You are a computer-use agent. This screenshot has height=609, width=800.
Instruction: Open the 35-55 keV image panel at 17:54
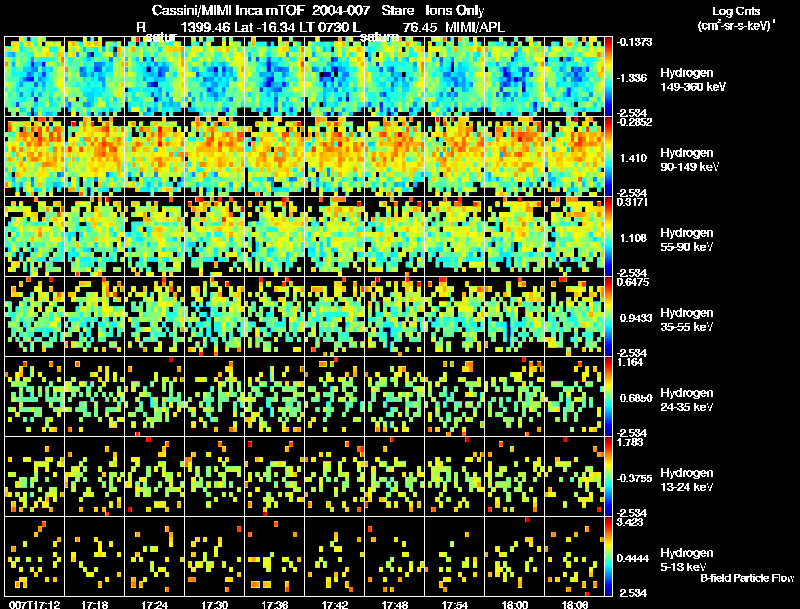[455, 317]
